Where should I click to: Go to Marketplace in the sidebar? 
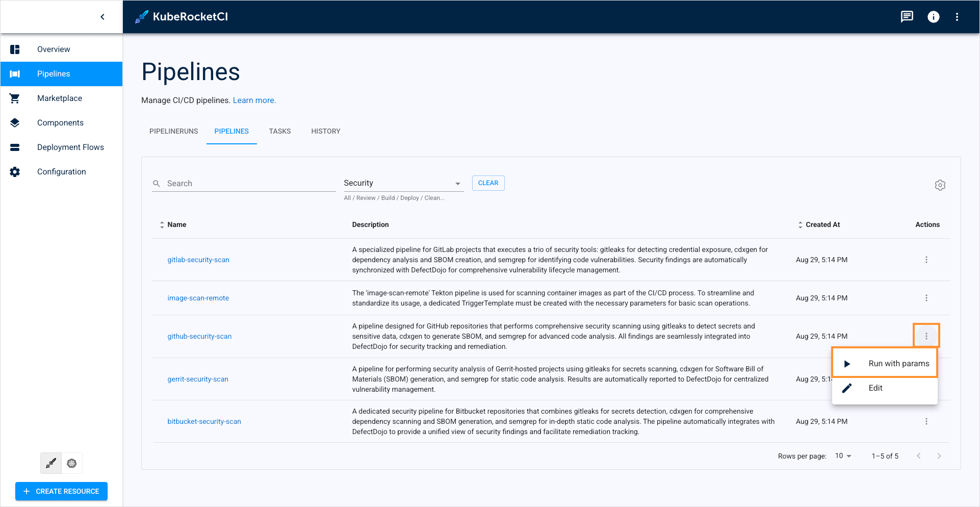60,98
